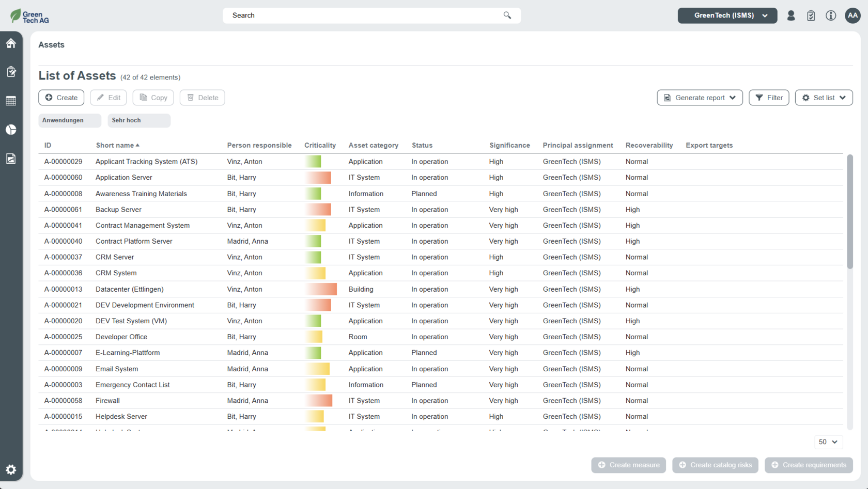Screen dimensions: 868x489
Task: Open the table grid sidebar icon
Action: coord(11,101)
